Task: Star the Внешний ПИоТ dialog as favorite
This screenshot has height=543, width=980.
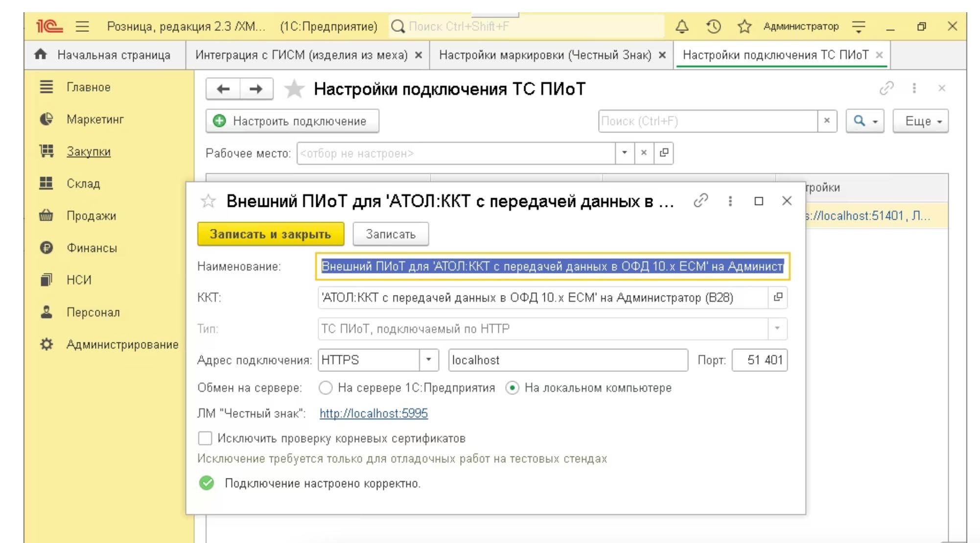Action: tap(209, 201)
